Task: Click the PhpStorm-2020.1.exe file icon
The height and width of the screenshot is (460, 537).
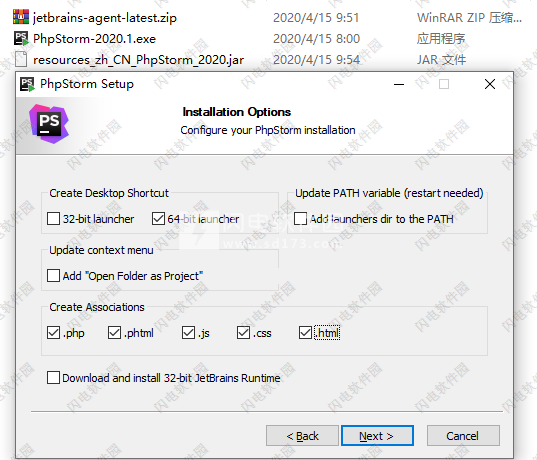Action: click(x=21, y=38)
